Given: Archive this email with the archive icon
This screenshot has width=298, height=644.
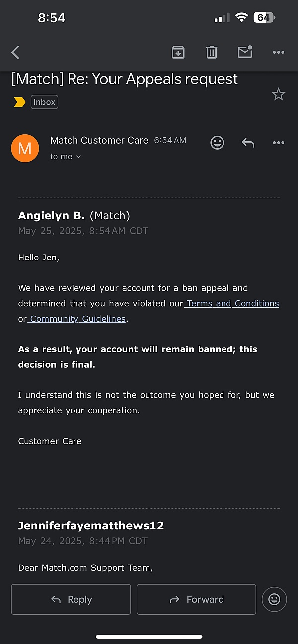Looking at the screenshot, I should pyautogui.click(x=178, y=52).
